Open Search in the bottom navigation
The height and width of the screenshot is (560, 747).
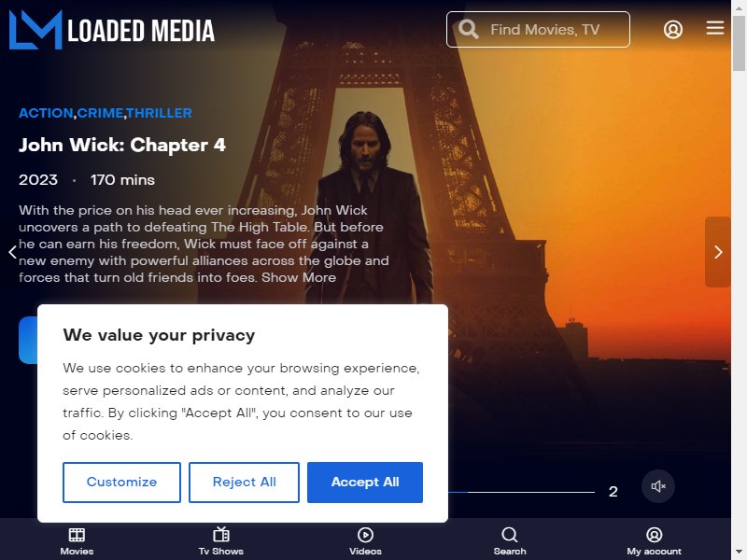click(510, 541)
